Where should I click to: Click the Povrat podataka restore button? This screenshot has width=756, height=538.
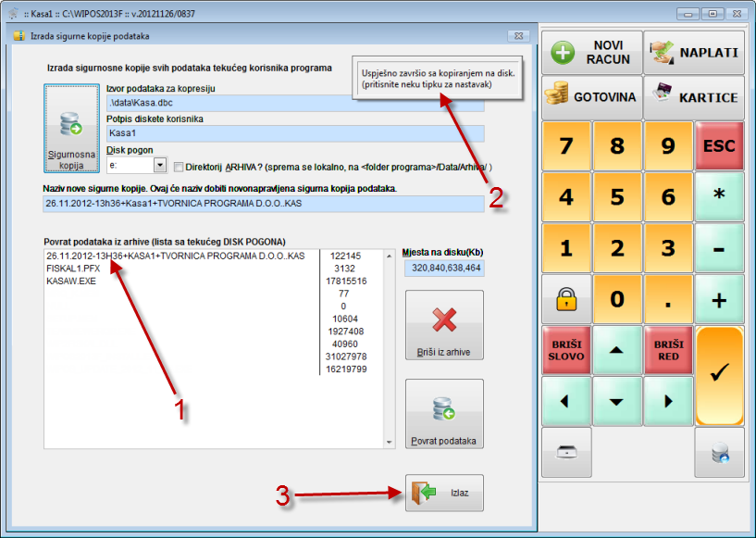(444, 416)
